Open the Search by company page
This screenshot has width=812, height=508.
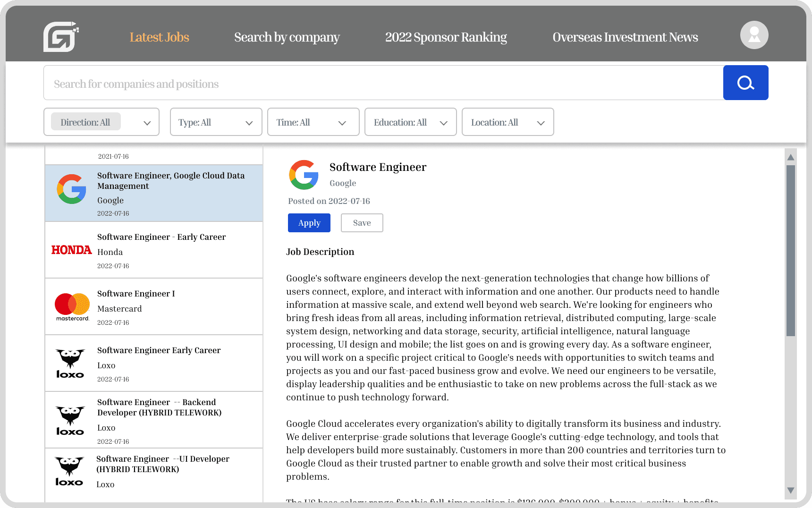pos(287,37)
